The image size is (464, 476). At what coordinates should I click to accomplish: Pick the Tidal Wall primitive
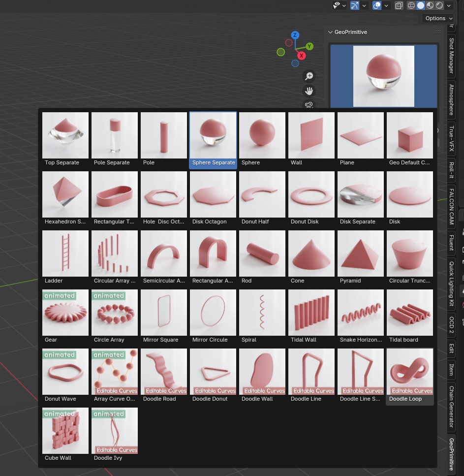311,317
